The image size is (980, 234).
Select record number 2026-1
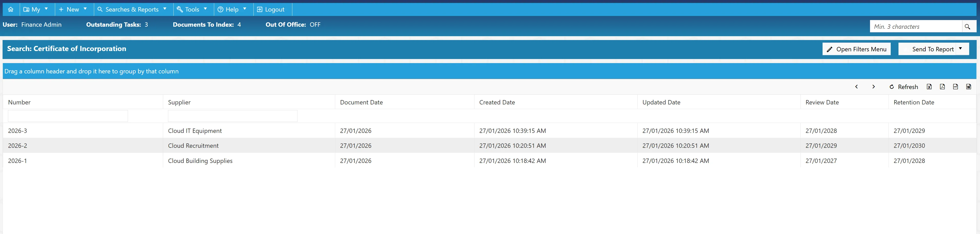17,161
